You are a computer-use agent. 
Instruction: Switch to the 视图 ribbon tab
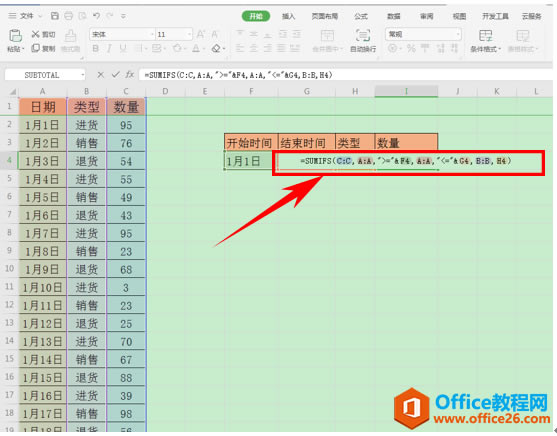(459, 16)
